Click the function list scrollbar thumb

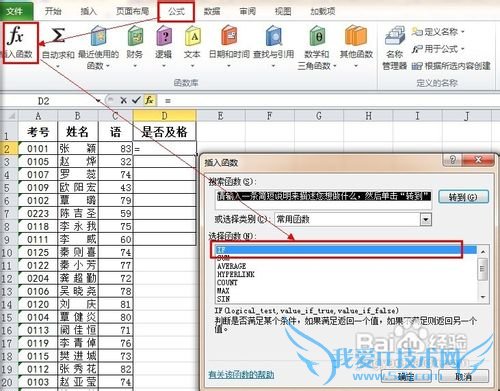483,268
